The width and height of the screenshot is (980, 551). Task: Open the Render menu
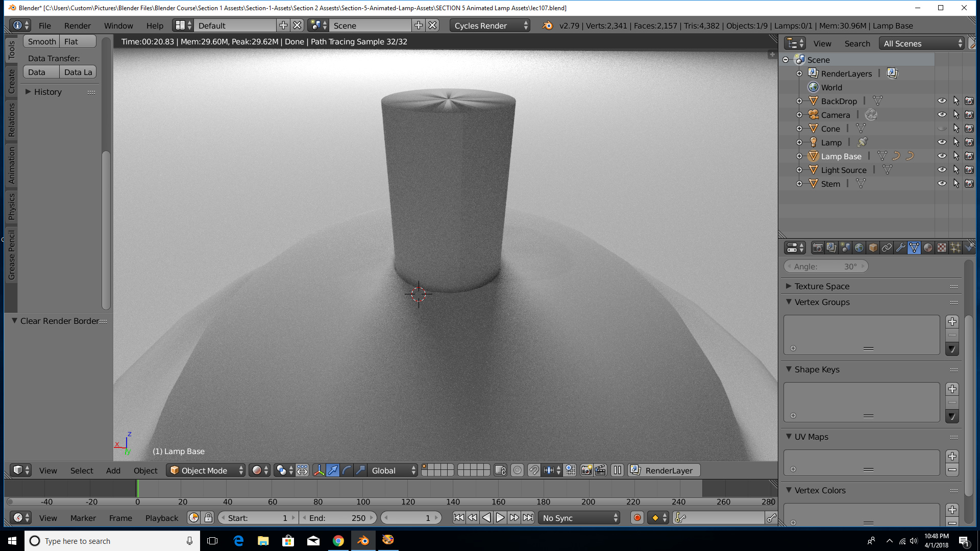(x=78, y=26)
